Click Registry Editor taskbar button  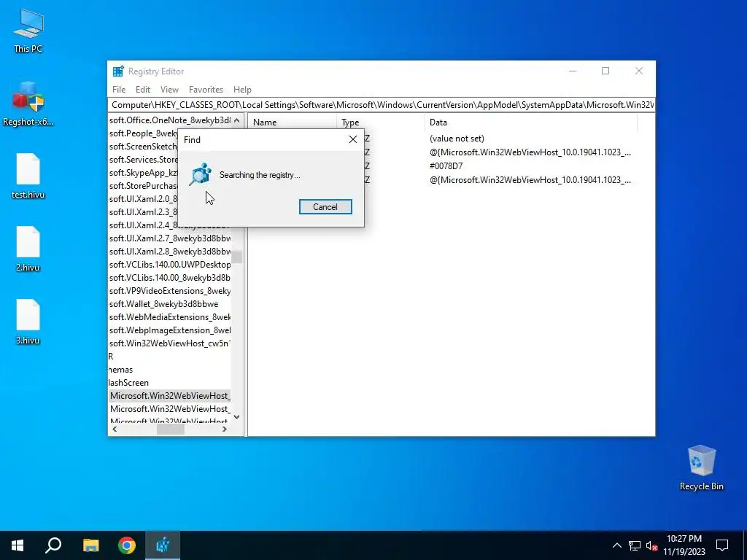pos(163,545)
